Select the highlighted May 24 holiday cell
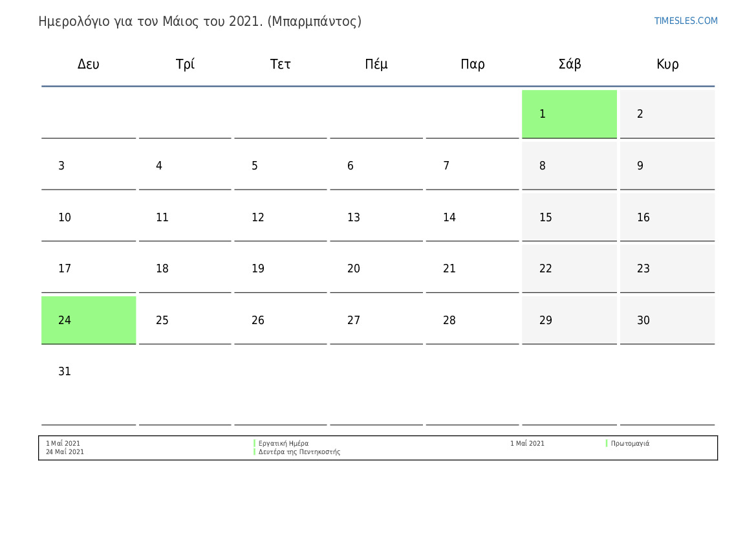This screenshot has width=756, height=535. pyautogui.click(x=89, y=320)
